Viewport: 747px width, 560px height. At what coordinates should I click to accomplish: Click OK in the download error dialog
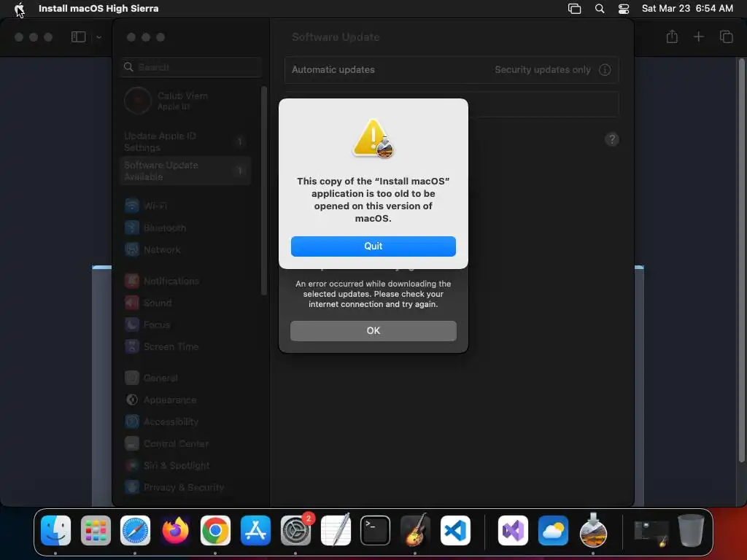point(373,330)
